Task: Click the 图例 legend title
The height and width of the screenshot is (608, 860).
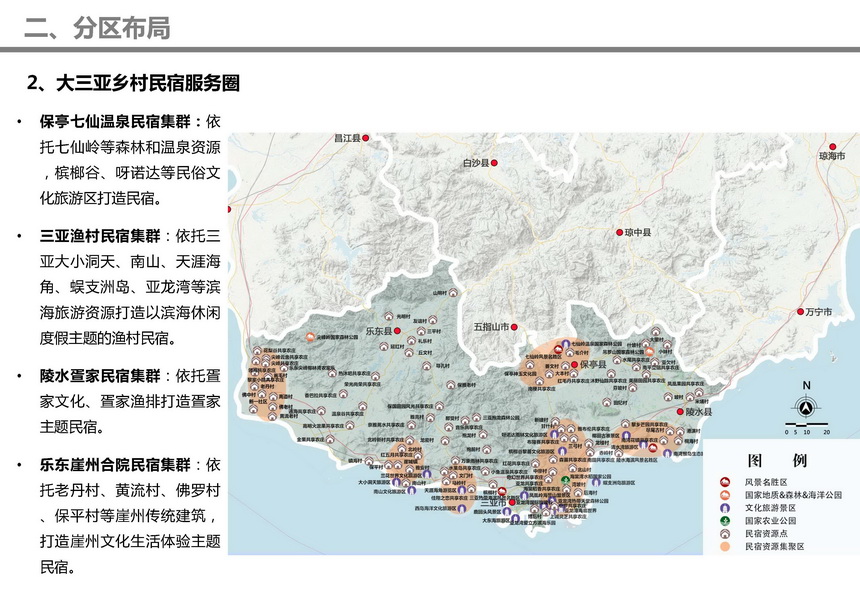Action: pyautogui.click(x=777, y=461)
